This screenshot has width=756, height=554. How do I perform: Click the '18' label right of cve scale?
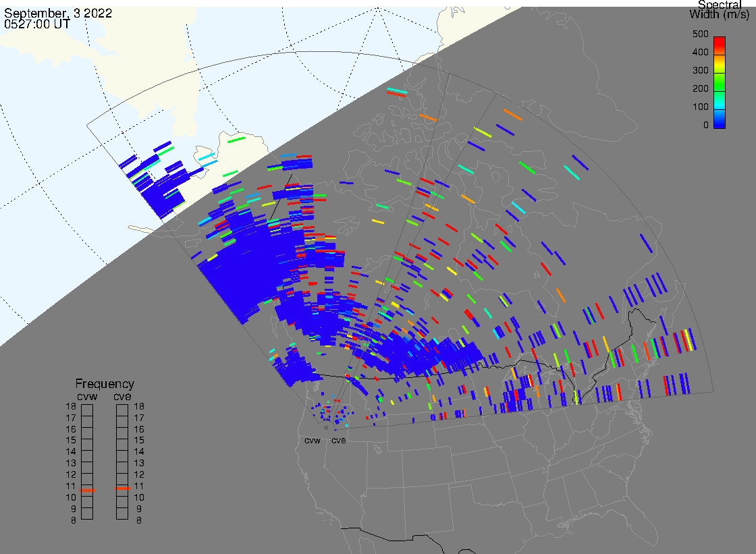[139, 406]
